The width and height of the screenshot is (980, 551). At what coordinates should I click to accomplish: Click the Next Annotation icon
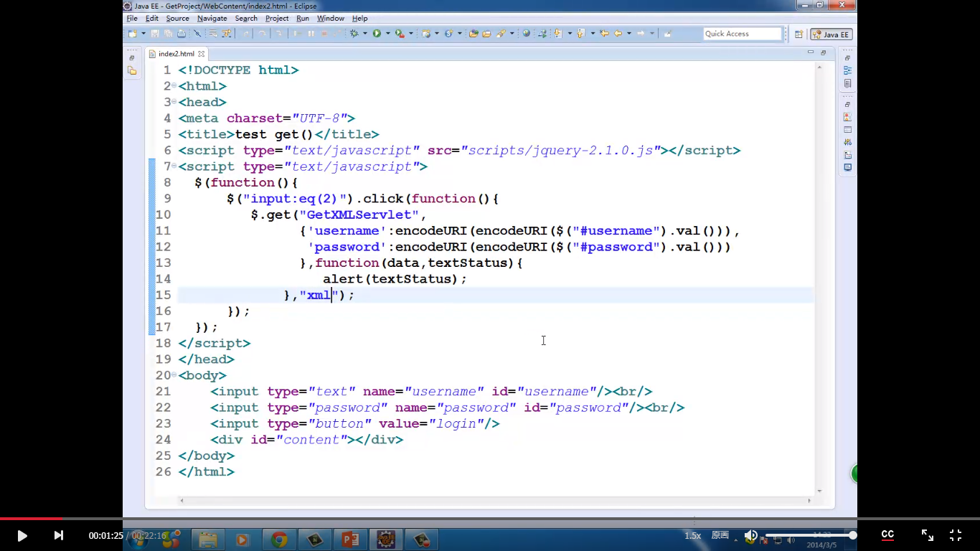pos(557,33)
